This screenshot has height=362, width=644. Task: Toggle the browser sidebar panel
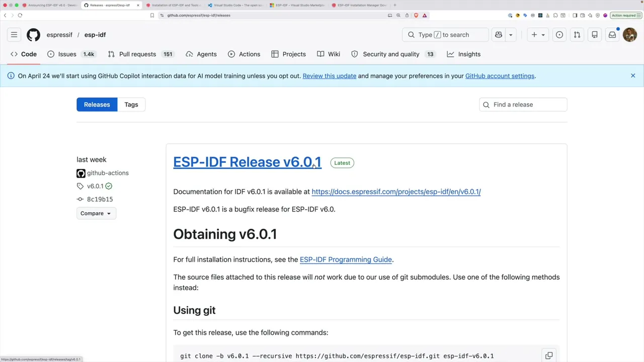point(575,15)
